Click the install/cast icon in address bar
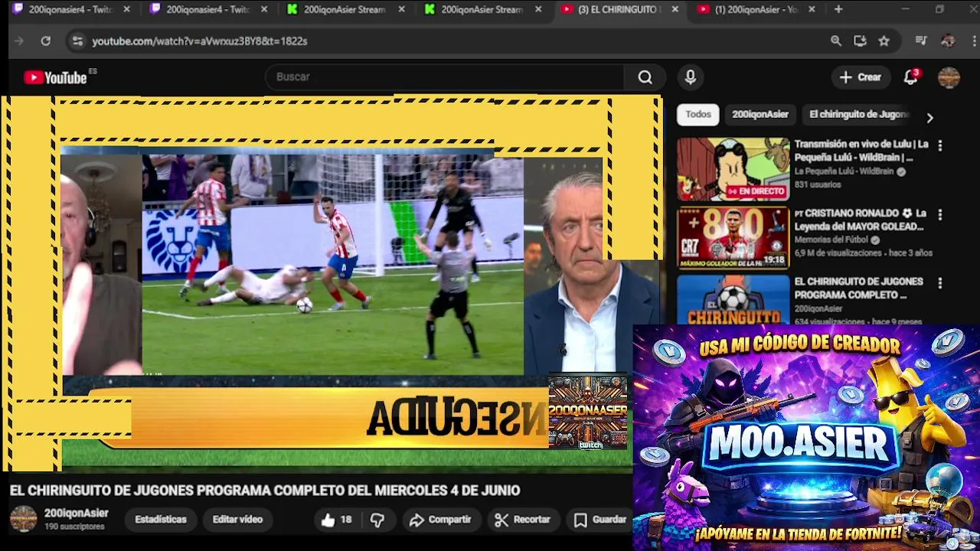Screen dimensions: 980x551 tap(860, 41)
